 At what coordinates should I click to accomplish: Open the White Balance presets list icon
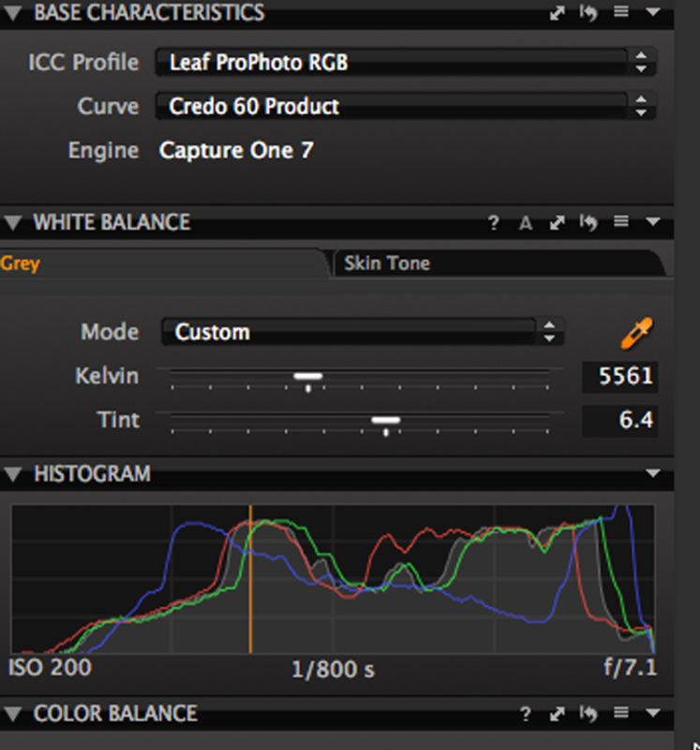click(620, 223)
